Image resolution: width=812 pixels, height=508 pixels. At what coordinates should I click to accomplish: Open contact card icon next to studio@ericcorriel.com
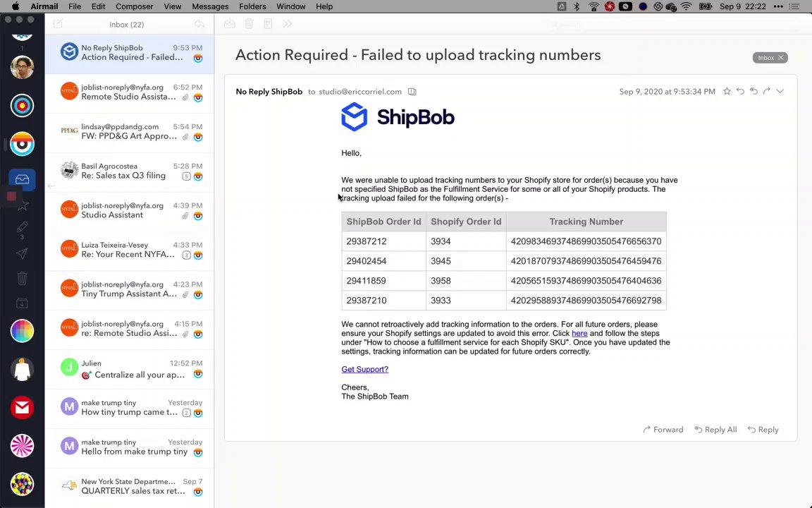click(412, 92)
